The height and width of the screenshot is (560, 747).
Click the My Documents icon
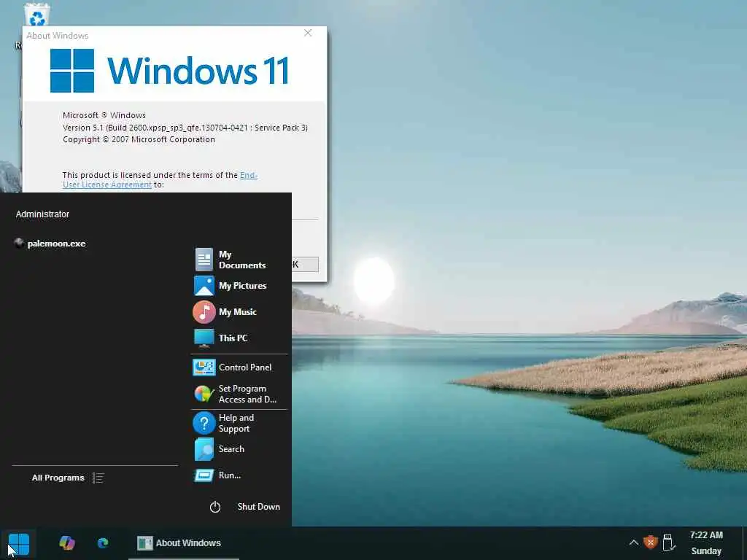click(204, 260)
